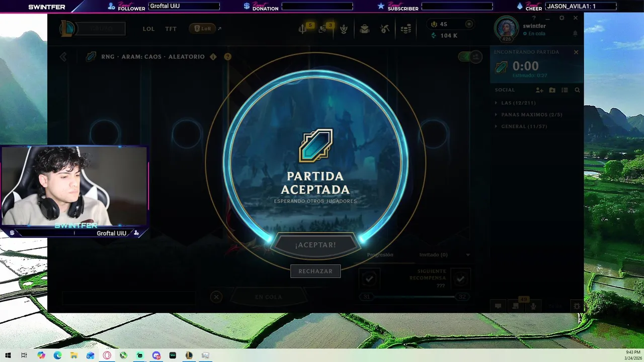Toggle the voice microphone icon
644x362 pixels.
point(533,306)
